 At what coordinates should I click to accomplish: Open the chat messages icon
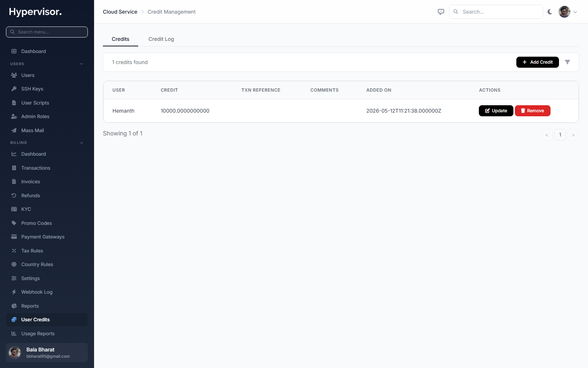coord(441,12)
